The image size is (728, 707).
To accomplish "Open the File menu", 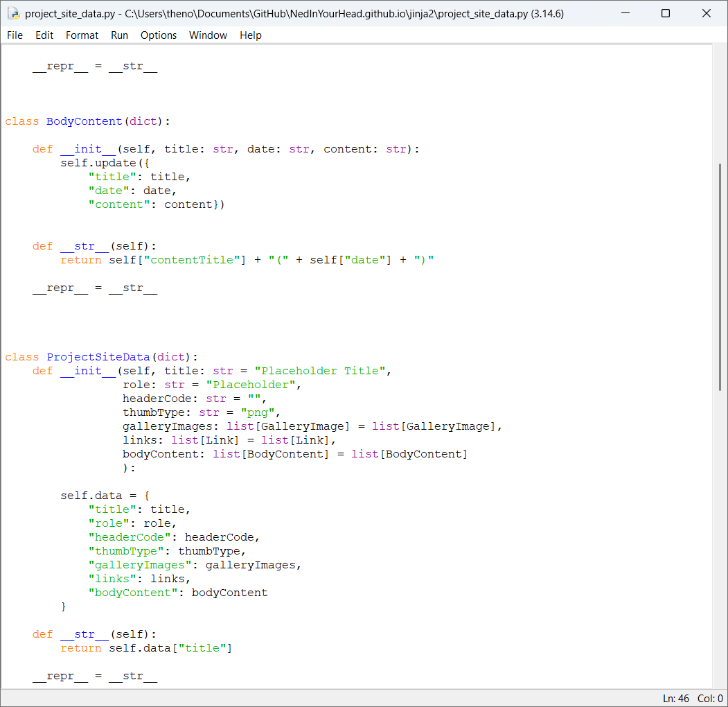I will pos(15,35).
